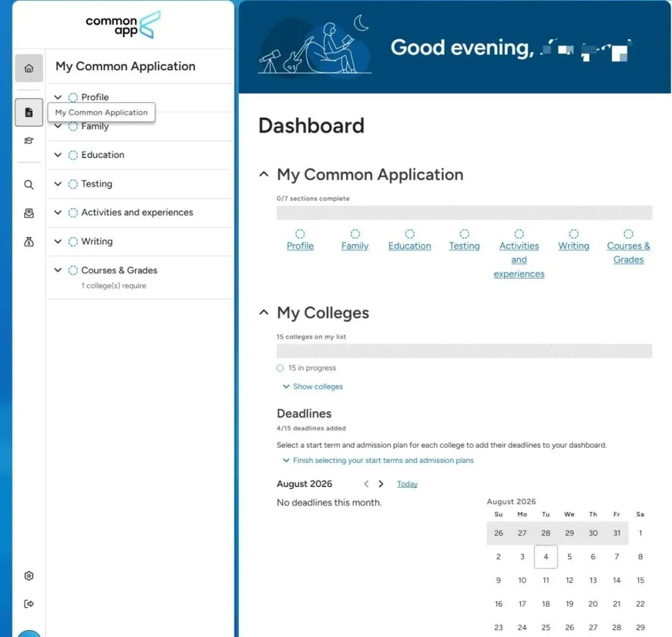Collapse the My Common Application dashboard section
Screen dimensions: 672x637
pos(264,174)
